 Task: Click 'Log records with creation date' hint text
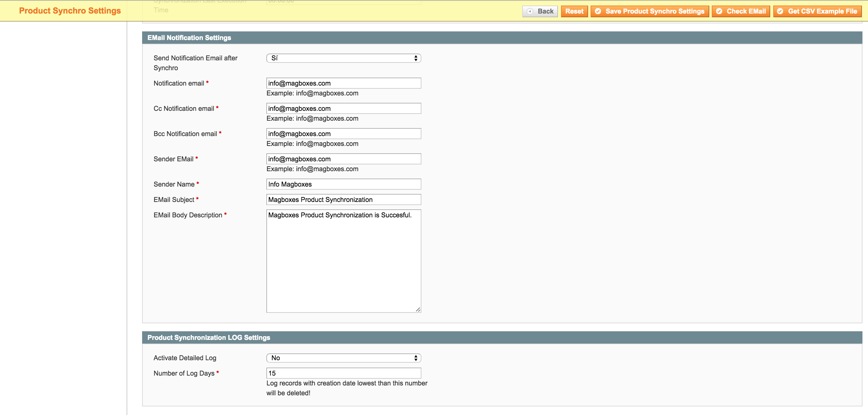[x=347, y=388]
